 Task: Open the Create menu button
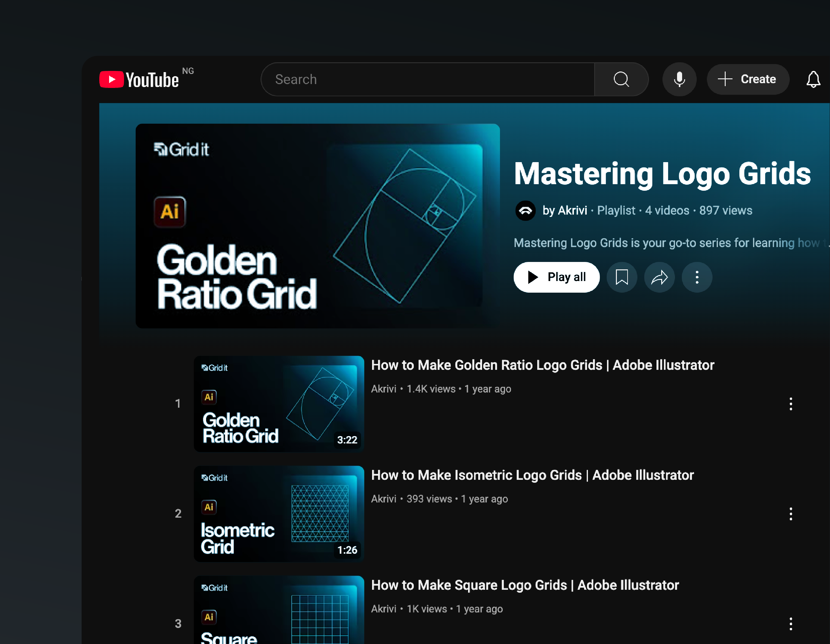click(747, 79)
